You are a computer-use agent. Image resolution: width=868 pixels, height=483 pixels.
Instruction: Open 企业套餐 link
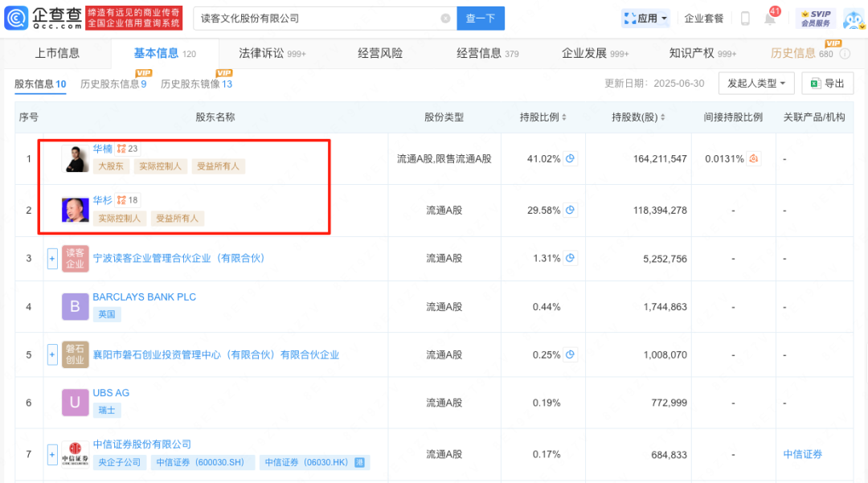[x=703, y=18]
